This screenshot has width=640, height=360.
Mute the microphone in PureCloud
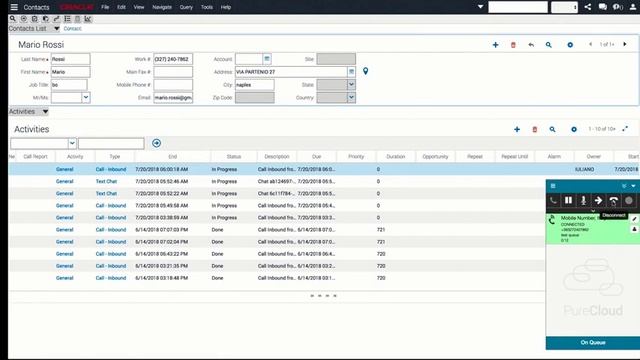tap(583, 200)
